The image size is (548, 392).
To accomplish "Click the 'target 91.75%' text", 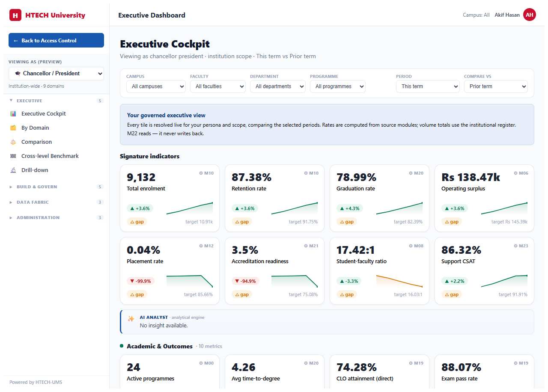I will [x=303, y=222].
